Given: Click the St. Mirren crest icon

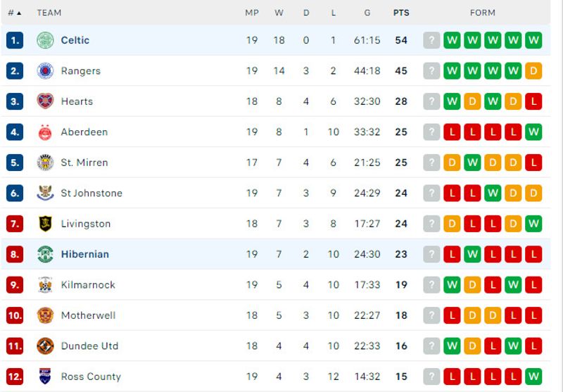Looking at the screenshot, I should click(45, 163).
